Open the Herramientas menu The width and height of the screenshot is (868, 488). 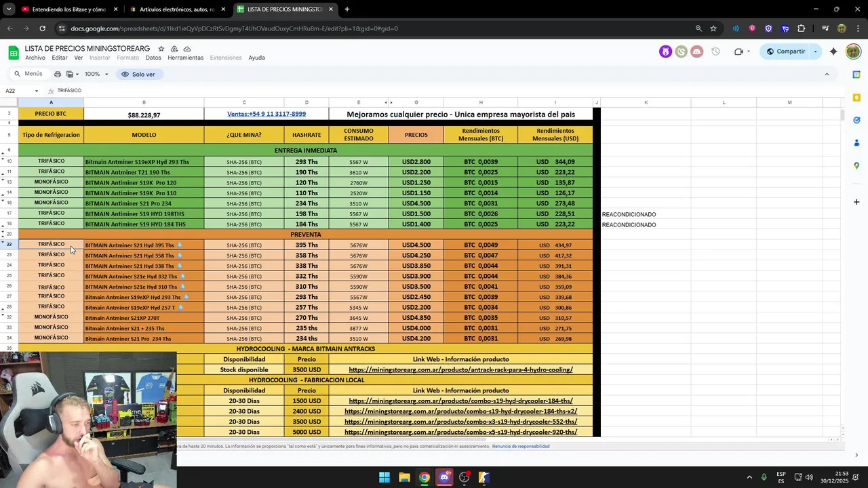(x=185, y=58)
